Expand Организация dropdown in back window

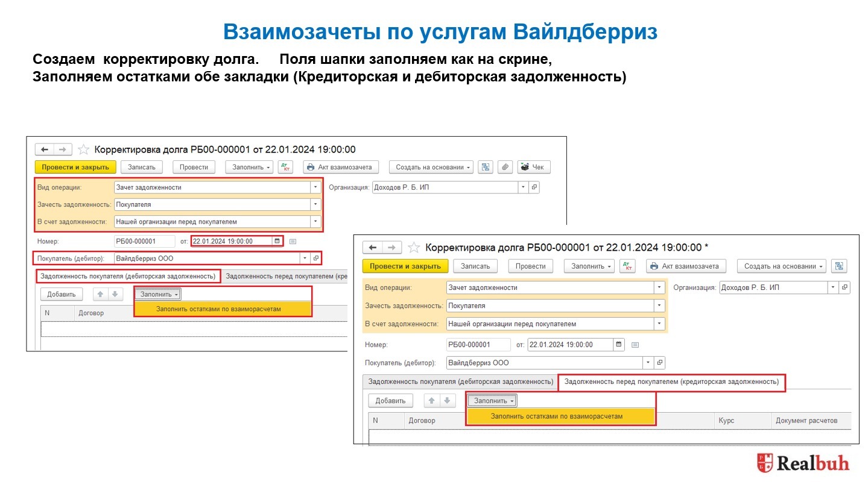pyautogui.click(x=523, y=187)
